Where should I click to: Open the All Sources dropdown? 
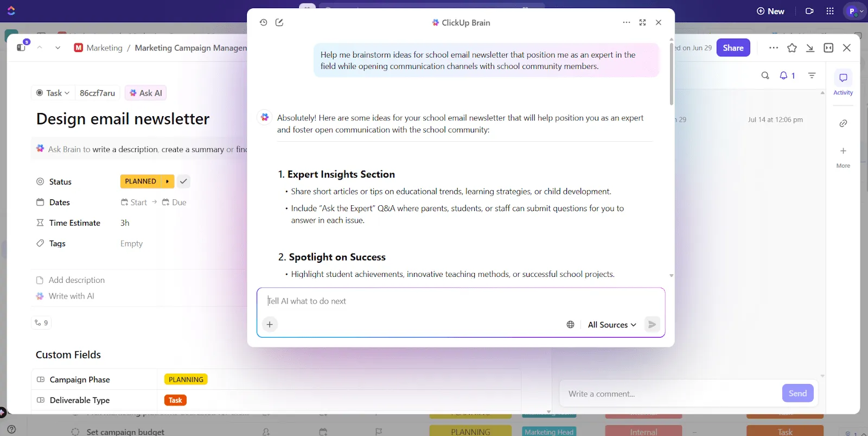(612, 325)
